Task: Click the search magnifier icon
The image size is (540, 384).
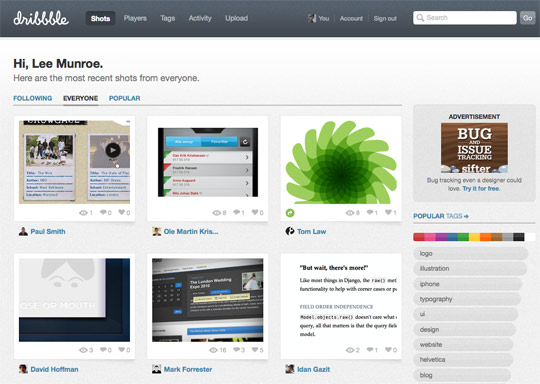Action: 420,18
